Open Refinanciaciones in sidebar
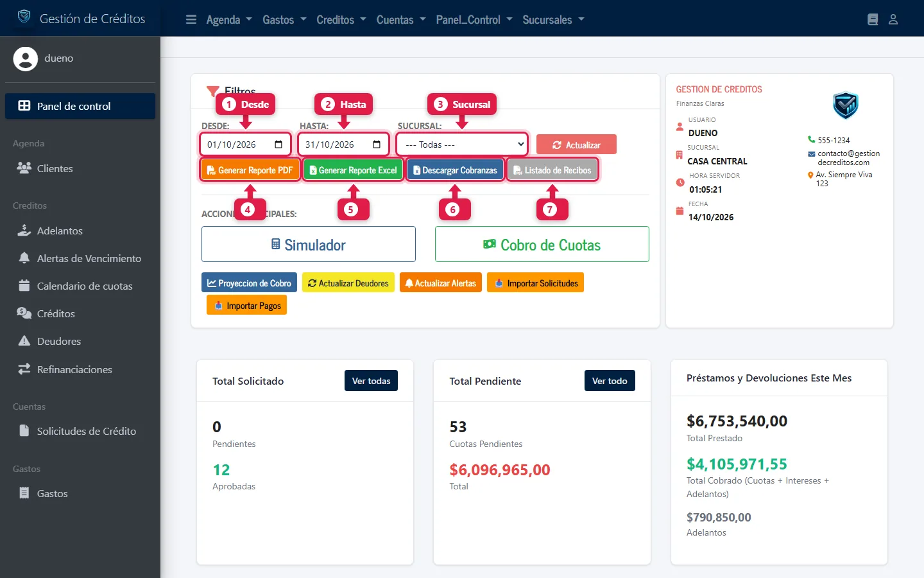924x578 pixels. coord(80,369)
